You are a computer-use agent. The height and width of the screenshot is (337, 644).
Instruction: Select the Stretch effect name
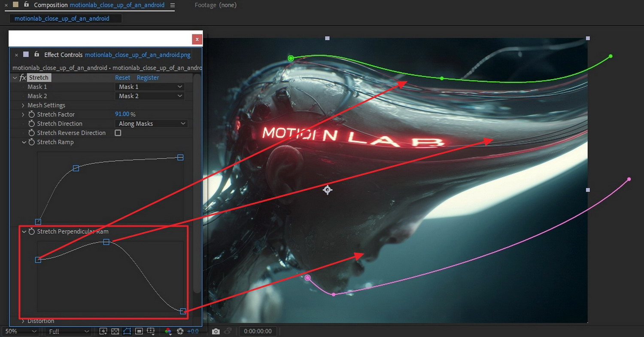coord(39,78)
